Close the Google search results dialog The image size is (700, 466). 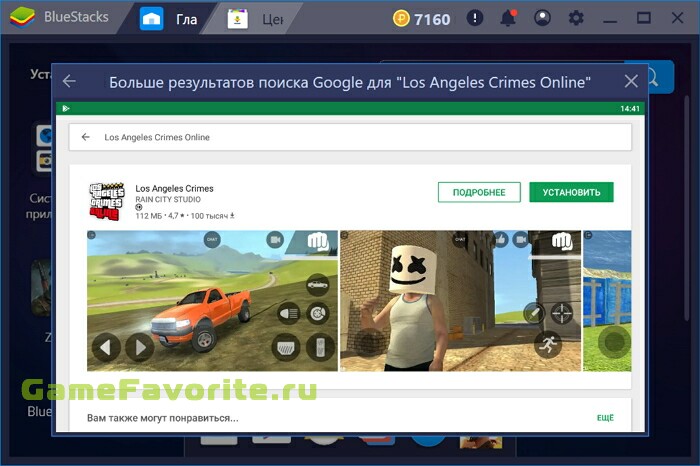pyautogui.click(x=631, y=81)
